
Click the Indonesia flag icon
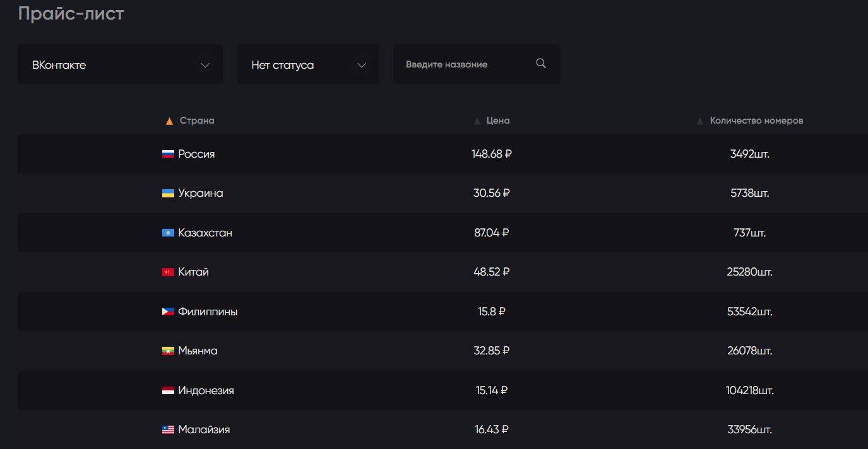pyautogui.click(x=168, y=391)
